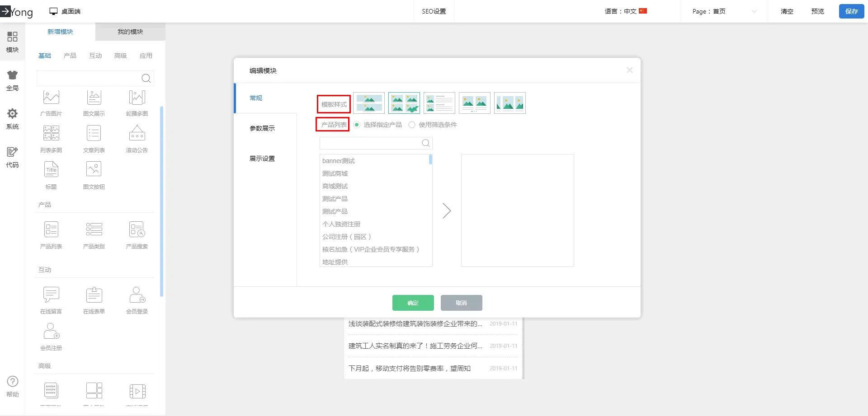Choose the 文章列表 module icon

[94, 134]
